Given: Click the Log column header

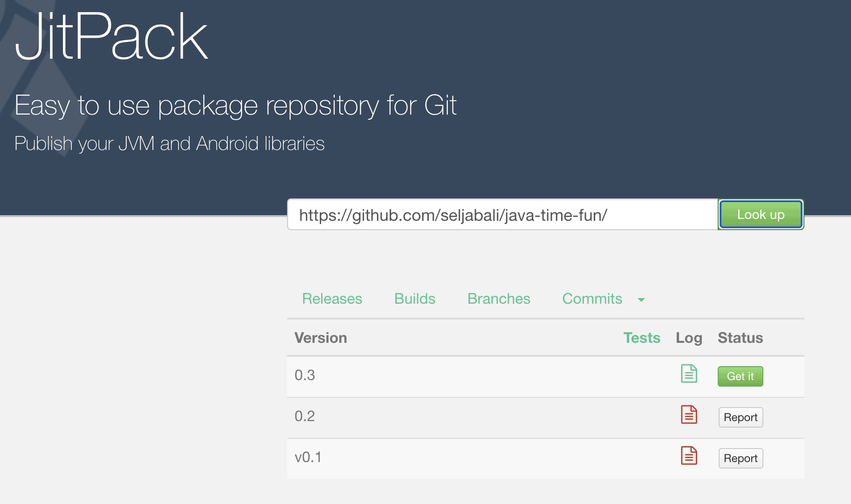Looking at the screenshot, I should (689, 338).
